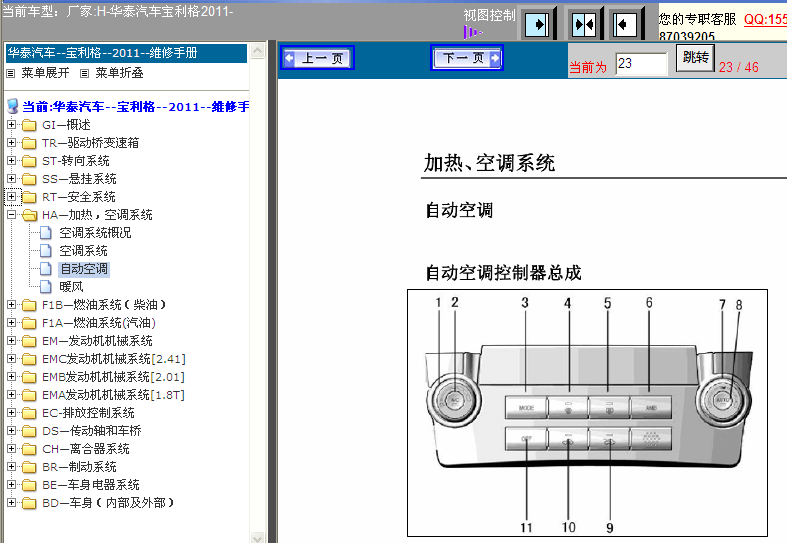
Task: Expand the EMB发动机机械系统[2.0I] node
Action: click(11, 377)
